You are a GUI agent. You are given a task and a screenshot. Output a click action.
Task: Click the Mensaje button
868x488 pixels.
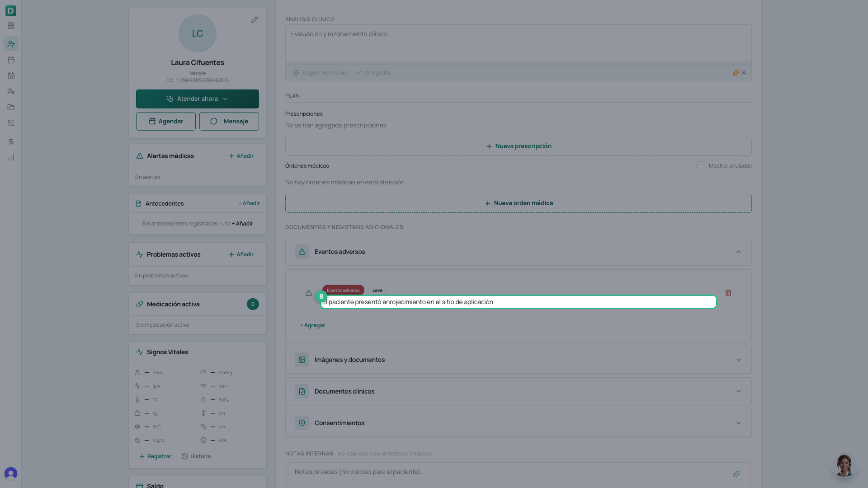click(229, 122)
